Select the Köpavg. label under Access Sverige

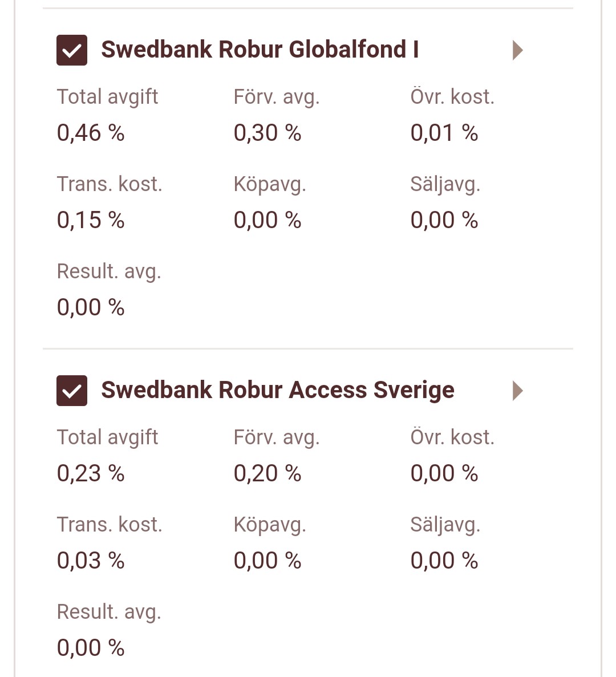click(270, 525)
